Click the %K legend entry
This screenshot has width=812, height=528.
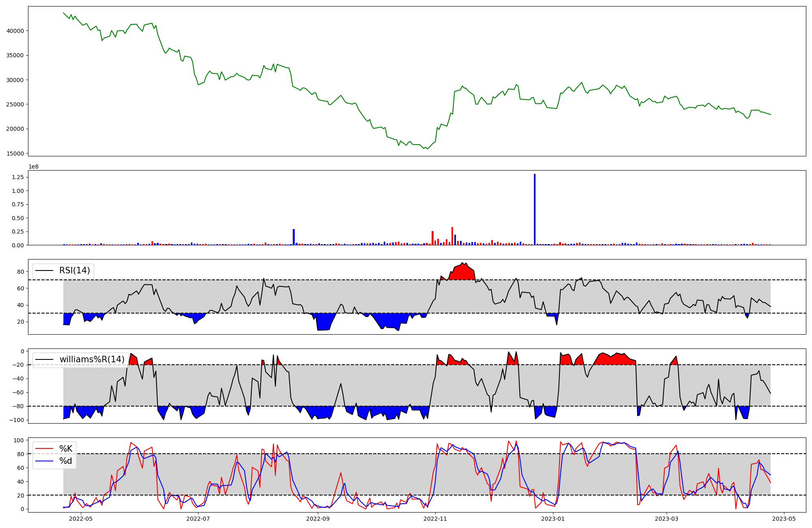point(66,449)
